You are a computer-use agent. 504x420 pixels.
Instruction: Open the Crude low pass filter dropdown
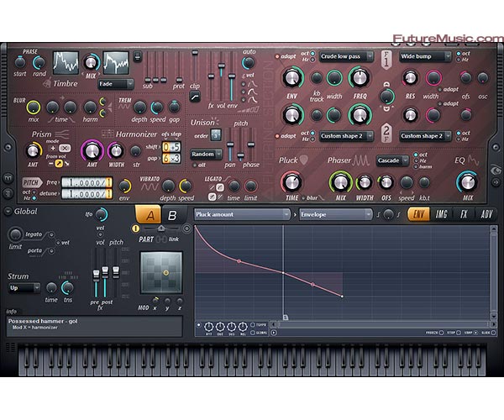click(x=346, y=56)
